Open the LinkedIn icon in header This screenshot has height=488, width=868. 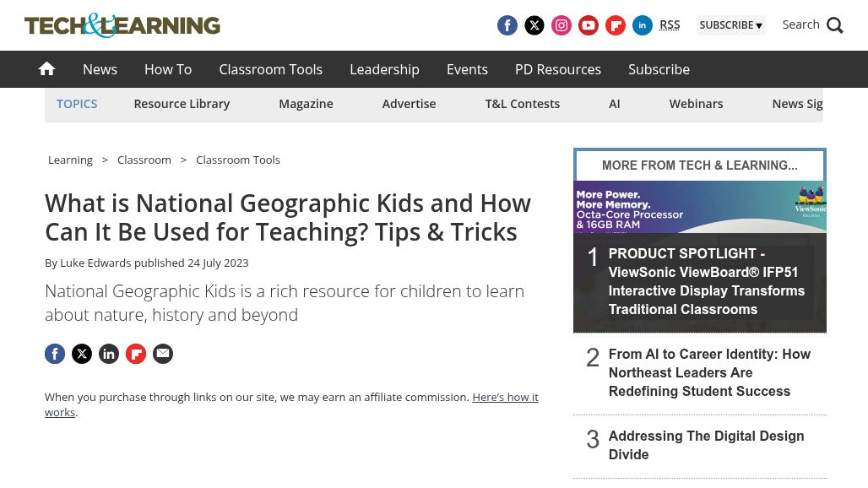point(643,25)
